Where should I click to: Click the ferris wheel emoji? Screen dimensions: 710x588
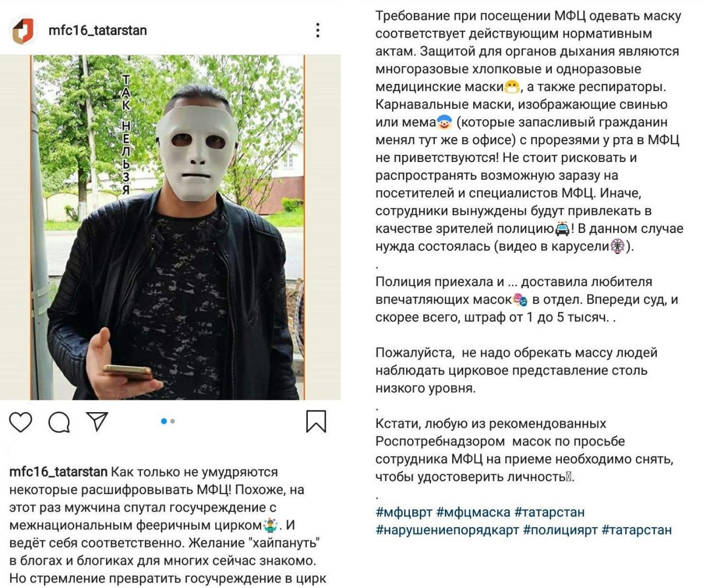(618, 246)
